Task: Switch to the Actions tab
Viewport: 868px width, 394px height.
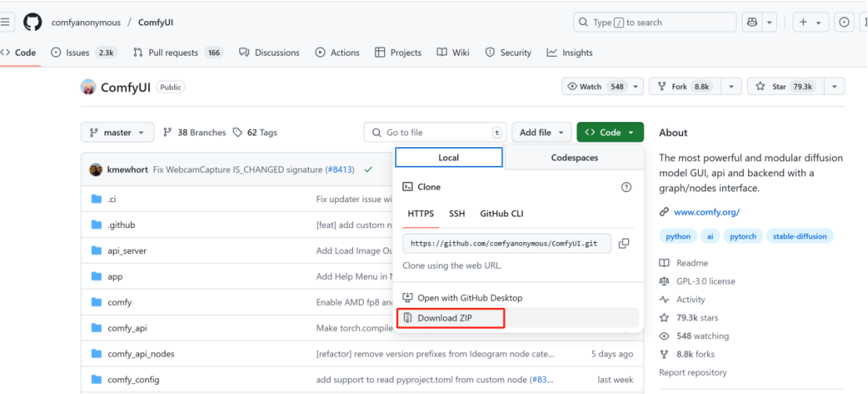Action: (x=337, y=52)
